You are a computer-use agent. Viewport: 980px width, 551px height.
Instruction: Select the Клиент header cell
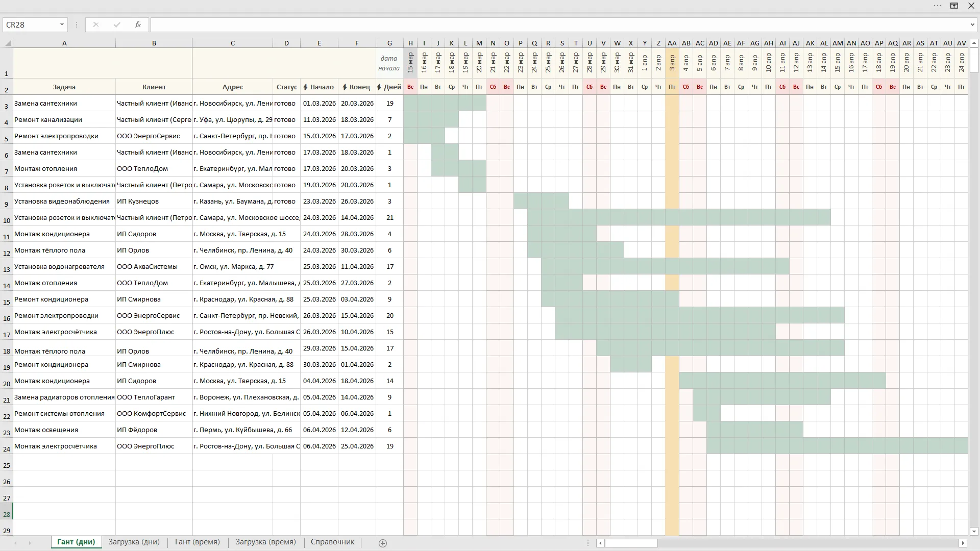point(154,87)
